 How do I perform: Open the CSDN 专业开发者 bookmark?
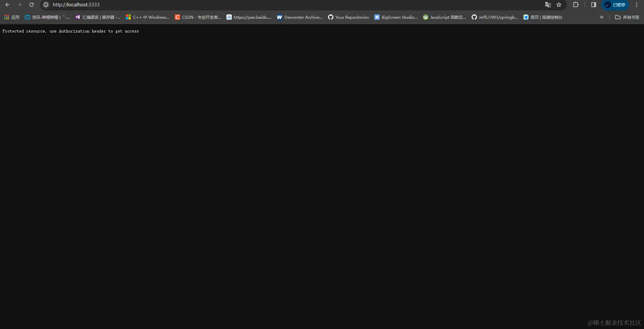(x=198, y=17)
